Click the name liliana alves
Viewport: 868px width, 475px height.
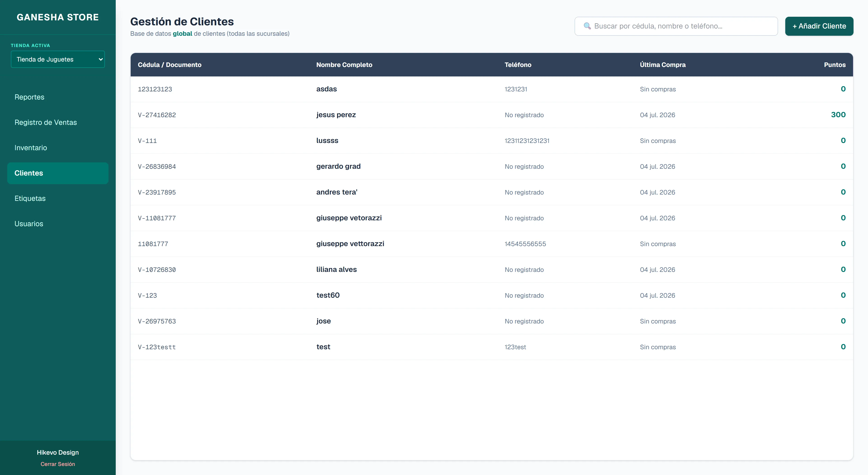336,269
